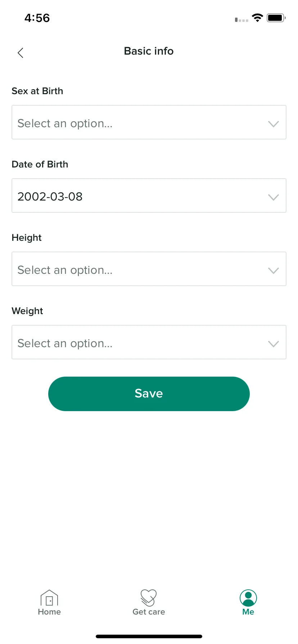Open the Weight 'Select an option' field
The height and width of the screenshot is (644, 298).
coord(149,342)
